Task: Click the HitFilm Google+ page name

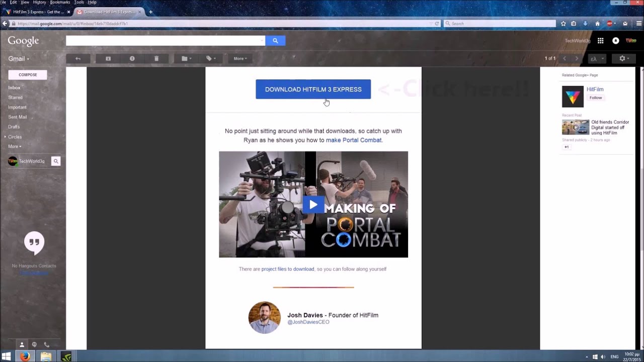Action: pos(595,89)
